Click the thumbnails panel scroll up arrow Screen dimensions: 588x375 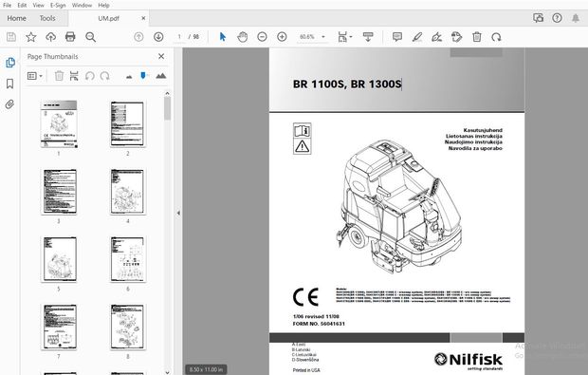(x=167, y=93)
